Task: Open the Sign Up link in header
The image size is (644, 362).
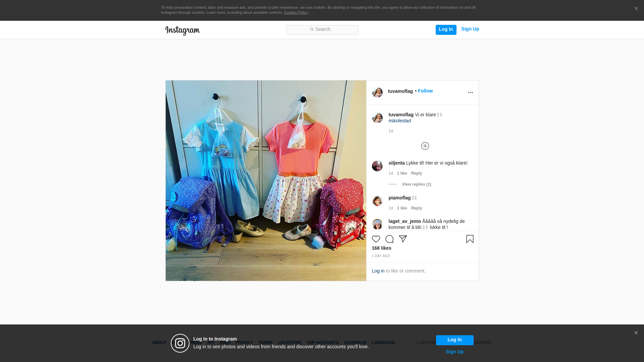Action: (470, 29)
